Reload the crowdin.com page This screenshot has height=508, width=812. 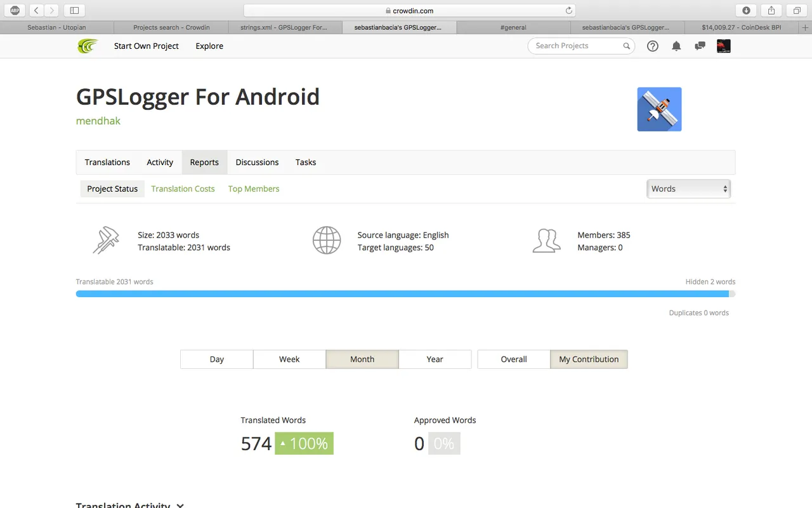[569, 10]
